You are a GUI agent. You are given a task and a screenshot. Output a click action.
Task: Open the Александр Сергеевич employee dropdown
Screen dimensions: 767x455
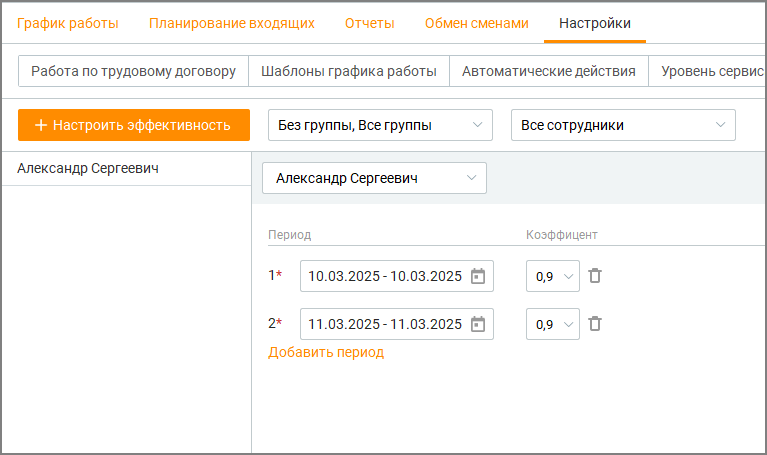pos(374,178)
